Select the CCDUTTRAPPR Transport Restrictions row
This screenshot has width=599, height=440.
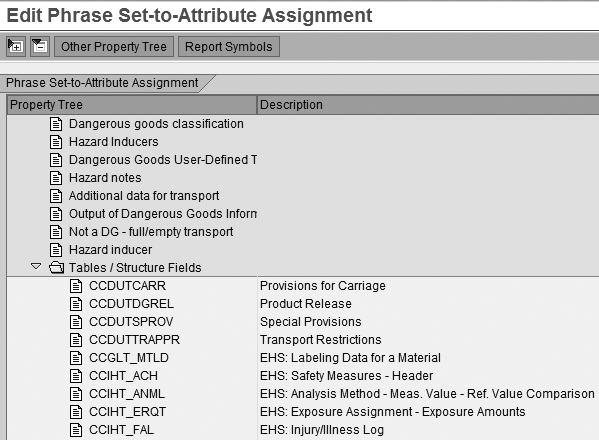point(303,340)
